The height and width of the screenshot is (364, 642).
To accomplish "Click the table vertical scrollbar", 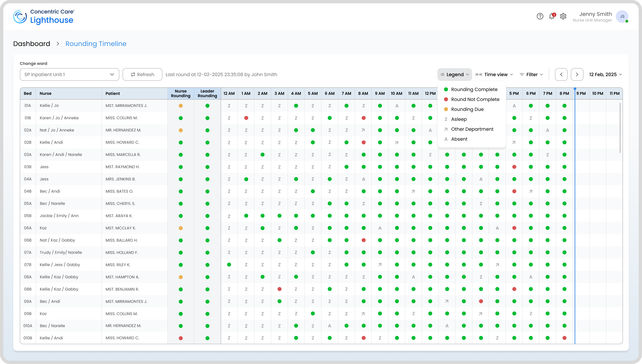I will pos(620,128).
